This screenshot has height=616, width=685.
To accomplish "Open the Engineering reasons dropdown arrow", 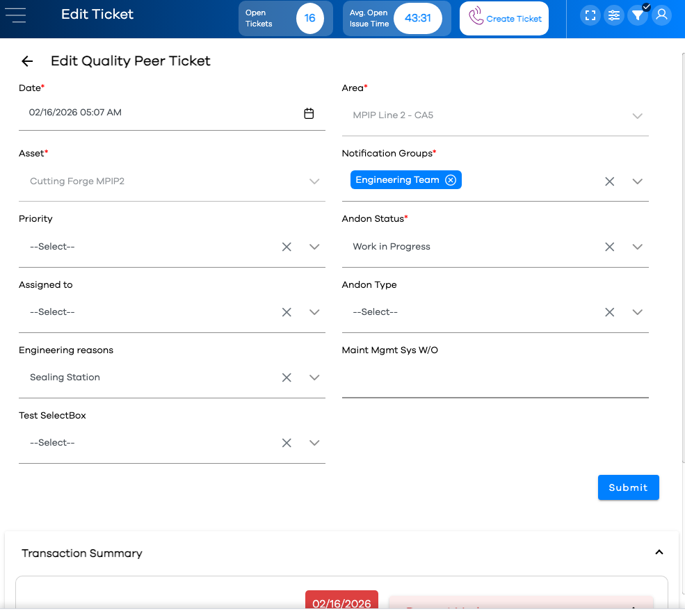I will pyautogui.click(x=314, y=378).
